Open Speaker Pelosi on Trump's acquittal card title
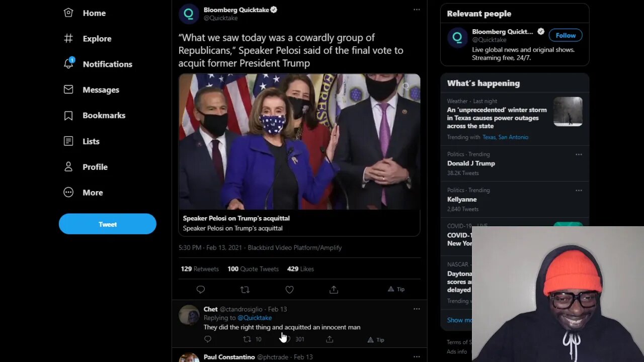This screenshot has height=362, width=644. tap(236, 218)
